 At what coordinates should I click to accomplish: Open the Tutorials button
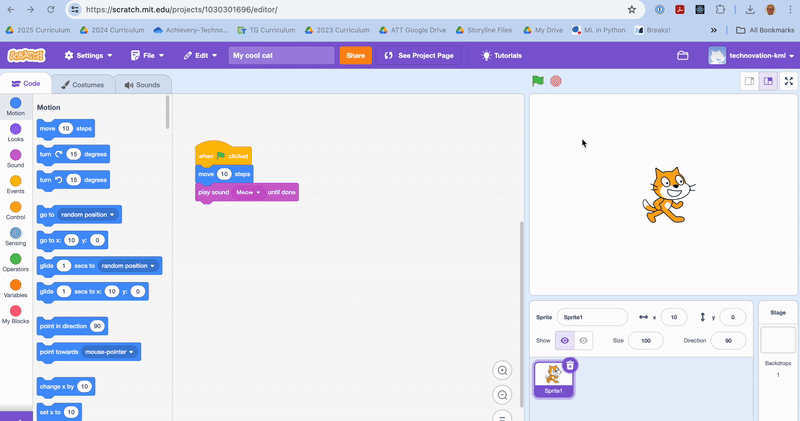pyautogui.click(x=502, y=56)
